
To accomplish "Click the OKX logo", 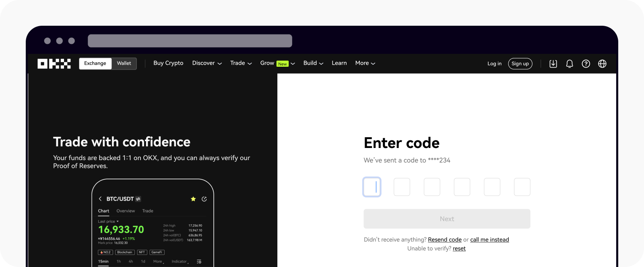I will (54, 64).
